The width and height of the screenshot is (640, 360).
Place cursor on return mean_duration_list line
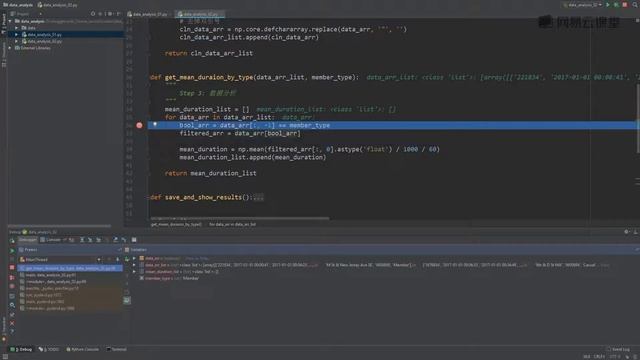point(211,173)
